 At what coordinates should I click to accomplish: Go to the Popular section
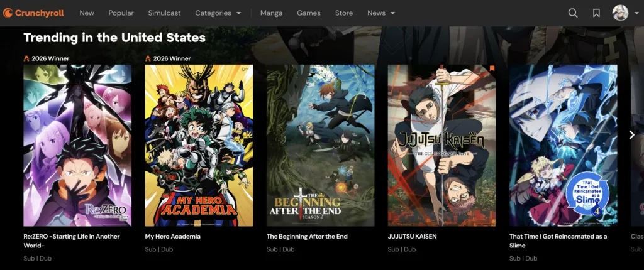pos(121,13)
